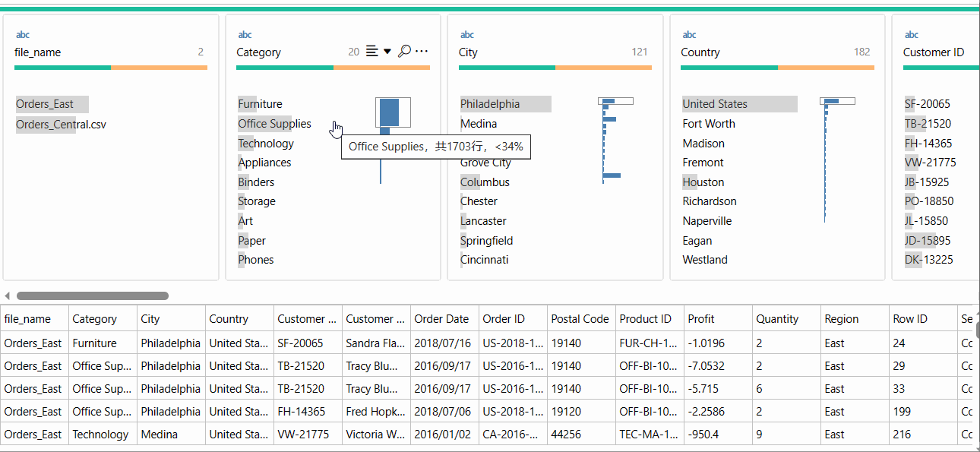Select Philadelphia in the City card
Screen dimensions: 980x452
point(505,104)
